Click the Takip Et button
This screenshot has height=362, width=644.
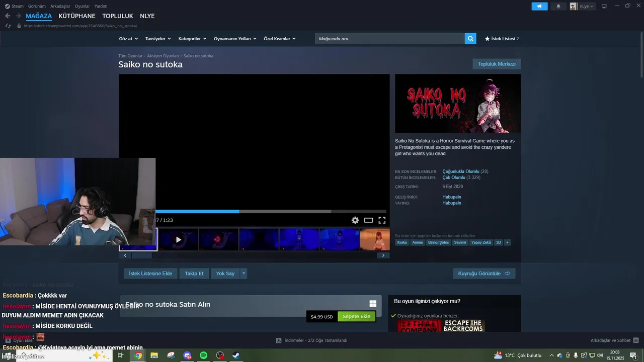[194, 274]
